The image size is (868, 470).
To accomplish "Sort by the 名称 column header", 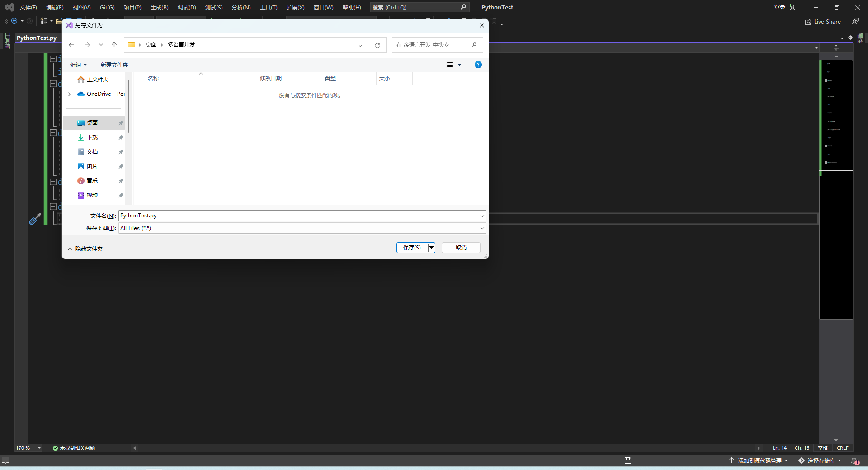I will pos(200,79).
